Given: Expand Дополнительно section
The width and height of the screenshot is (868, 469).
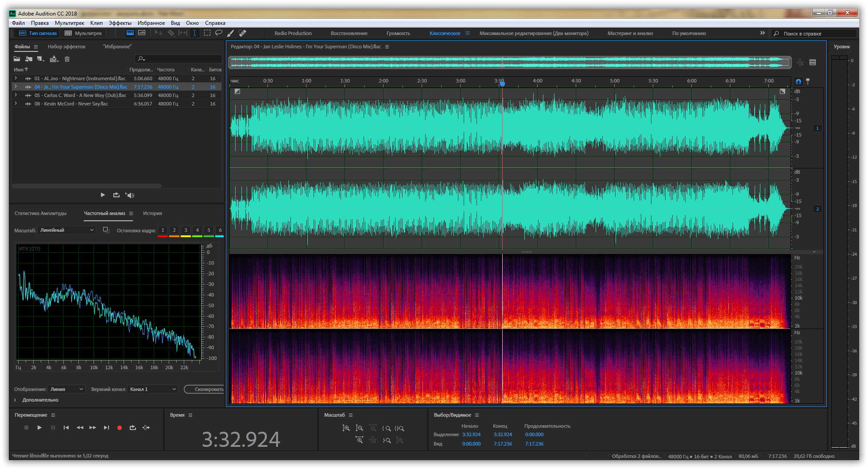Looking at the screenshot, I should coord(15,400).
